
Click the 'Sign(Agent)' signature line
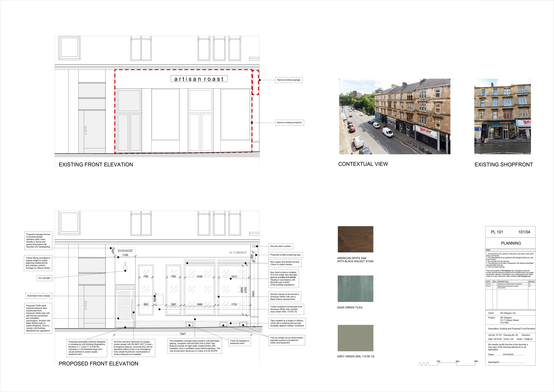(x=506, y=362)
